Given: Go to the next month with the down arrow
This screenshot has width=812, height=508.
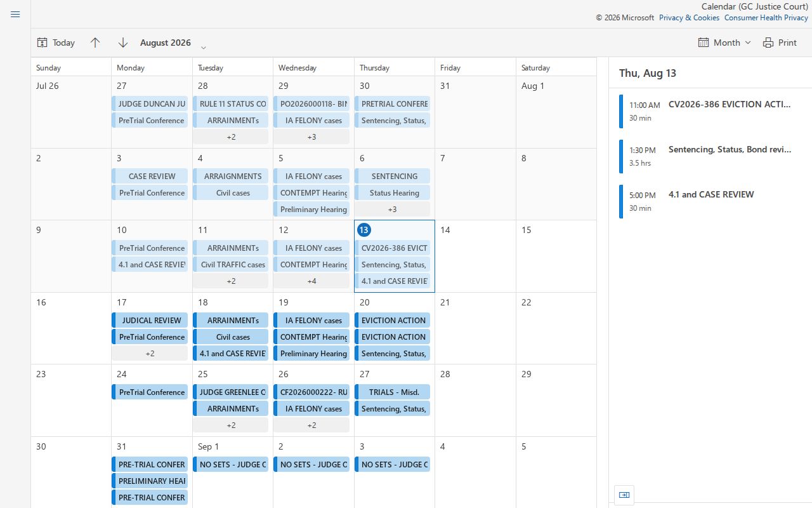Looking at the screenshot, I should [123, 43].
